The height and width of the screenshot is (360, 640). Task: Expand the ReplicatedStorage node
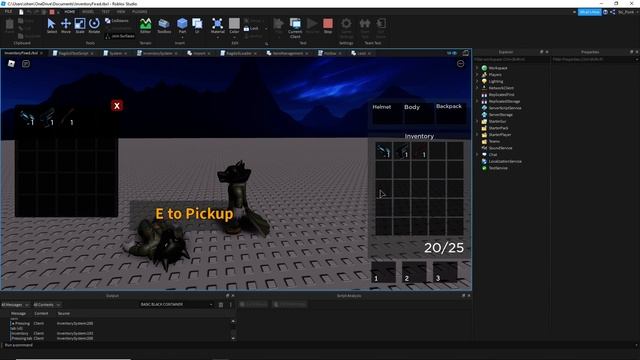click(x=477, y=101)
